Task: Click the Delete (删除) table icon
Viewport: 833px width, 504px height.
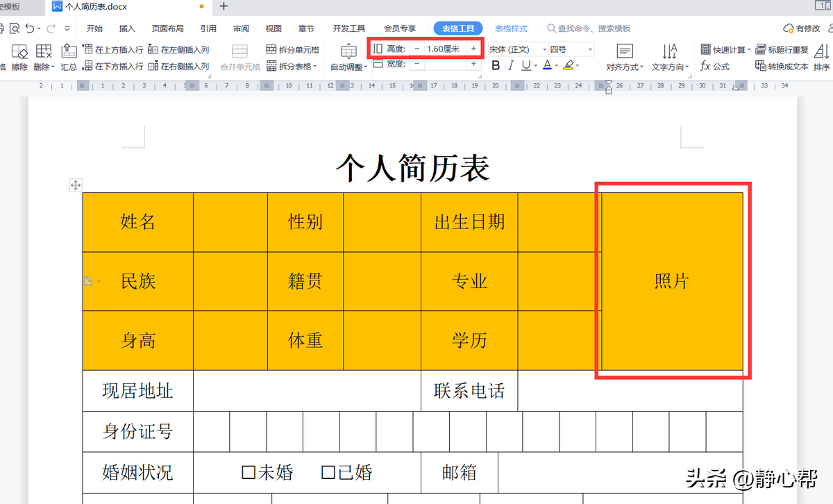Action: click(43, 51)
